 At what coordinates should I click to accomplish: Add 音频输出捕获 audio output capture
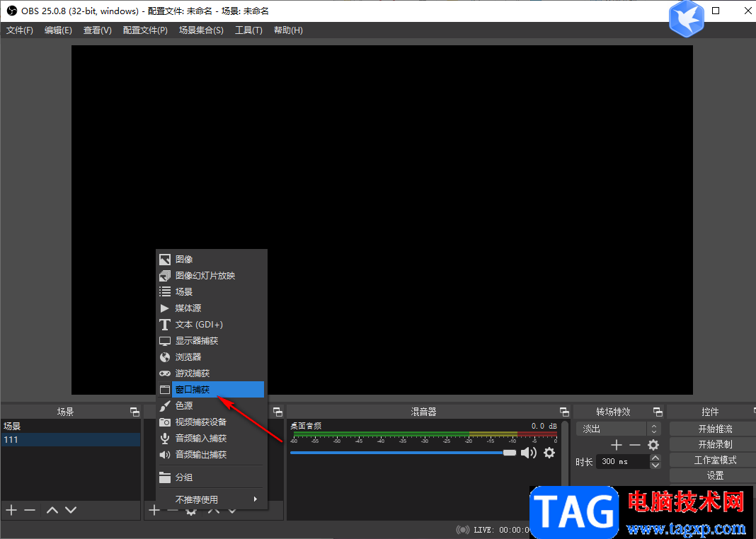(x=211, y=455)
